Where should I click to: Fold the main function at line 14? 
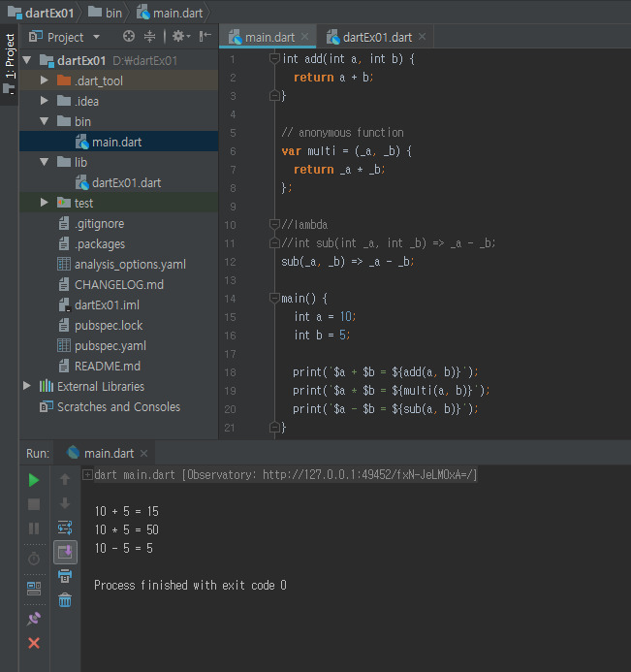click(274, 298)
